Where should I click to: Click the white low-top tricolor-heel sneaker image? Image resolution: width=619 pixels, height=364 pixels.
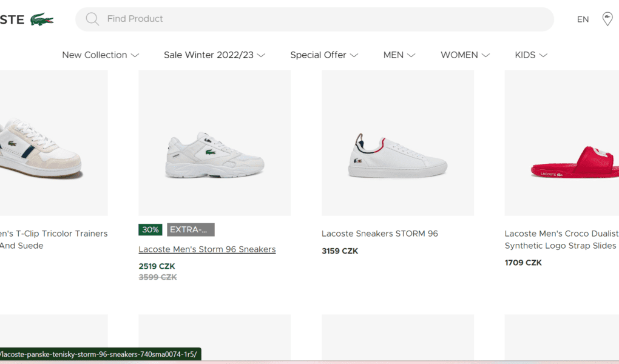pos(397,158)
